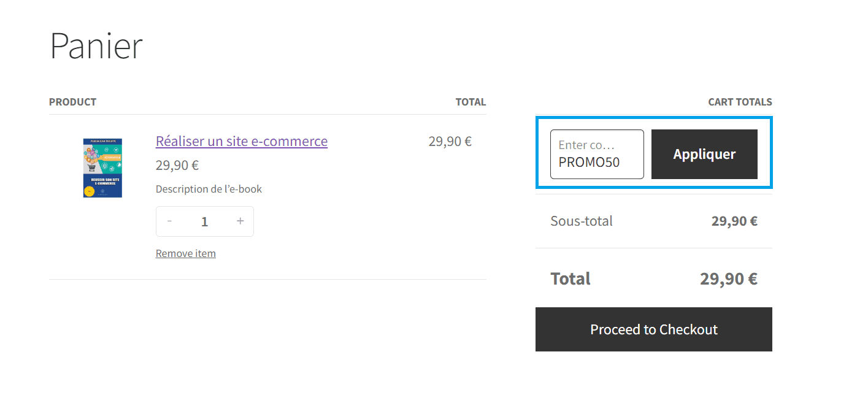Increase quantity with the plus button
Screen dimensions: 868x395
click(240, 221)
